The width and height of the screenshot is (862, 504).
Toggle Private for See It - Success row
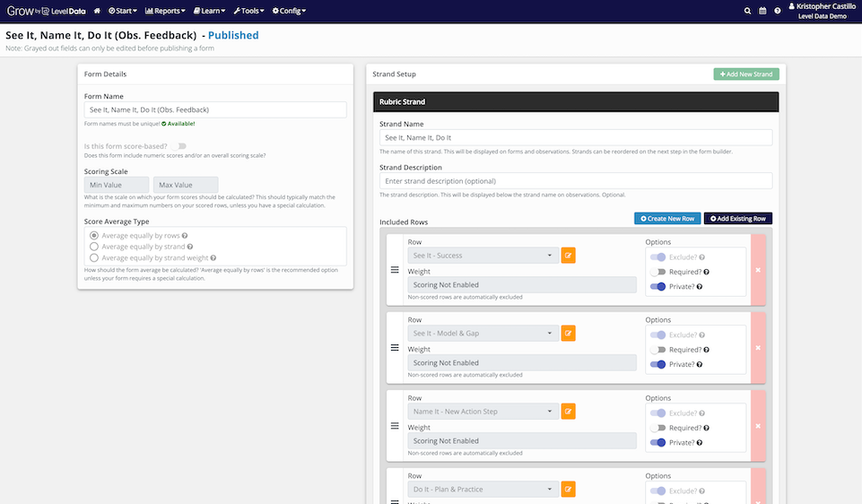tap(657, 286)
